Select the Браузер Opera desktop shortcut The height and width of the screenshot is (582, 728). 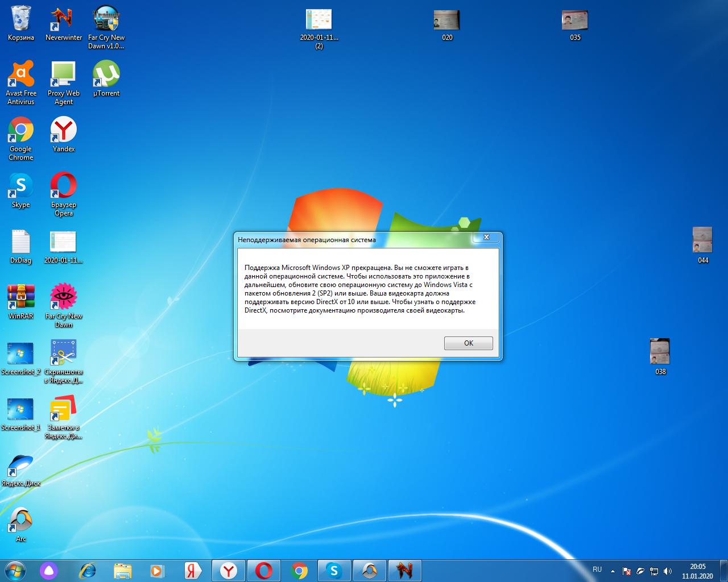(64, 194)
